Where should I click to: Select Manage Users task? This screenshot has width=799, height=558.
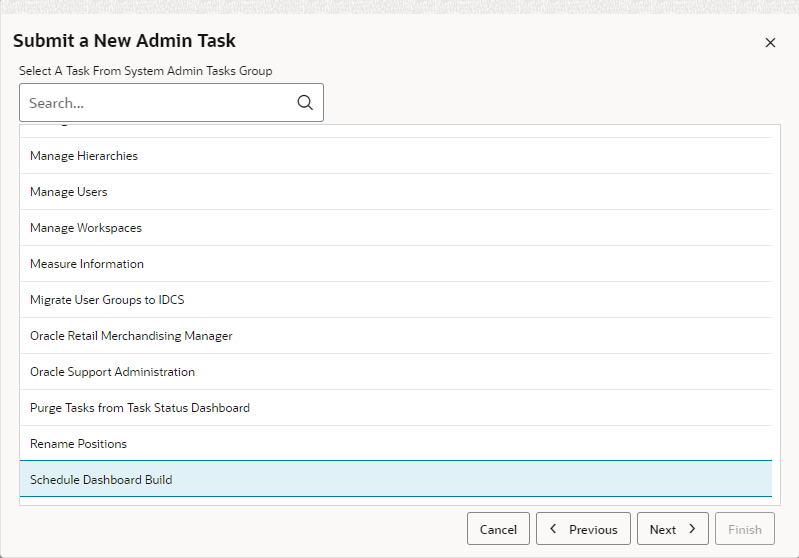395,192
